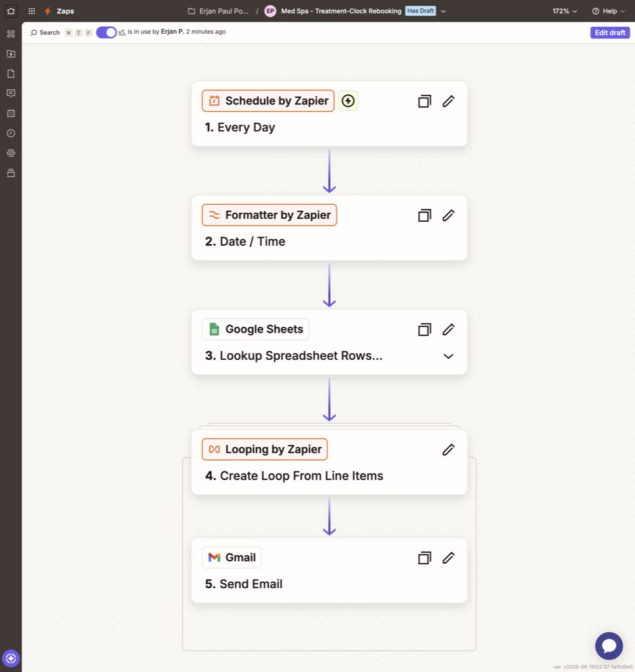Click the trigger lightning badge on Schedule step

pyautogui.click(x=348, y=101)
